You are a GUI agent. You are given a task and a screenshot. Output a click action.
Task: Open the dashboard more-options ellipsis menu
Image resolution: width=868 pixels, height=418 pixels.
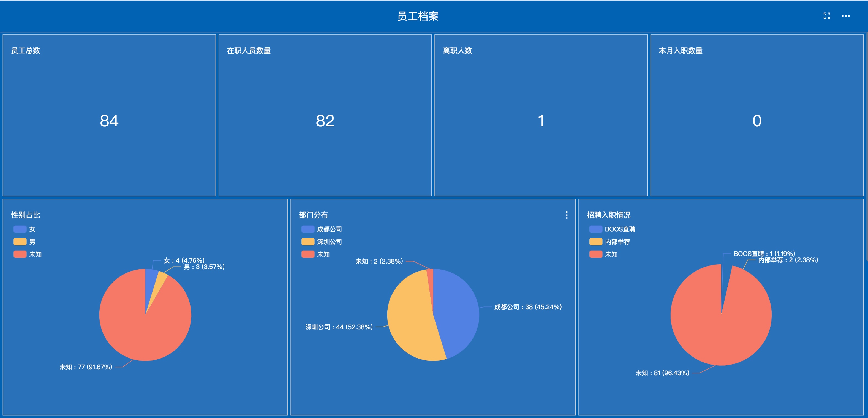[846, 16]
